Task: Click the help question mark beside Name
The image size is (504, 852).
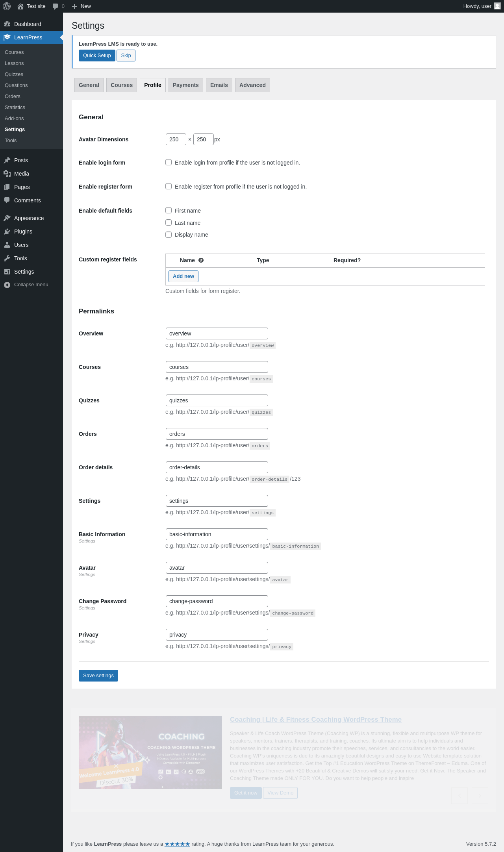Action: point(201,260)
